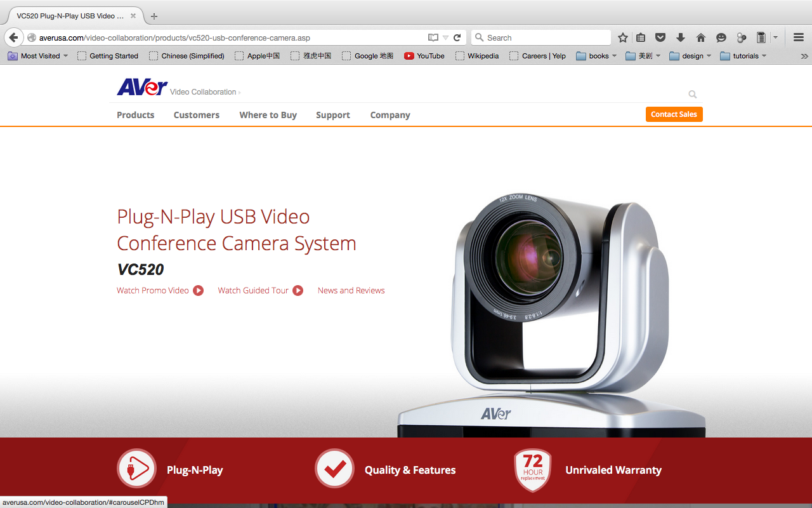Open the Where to Buy menu
812x508 pixels.
point(268,115)
